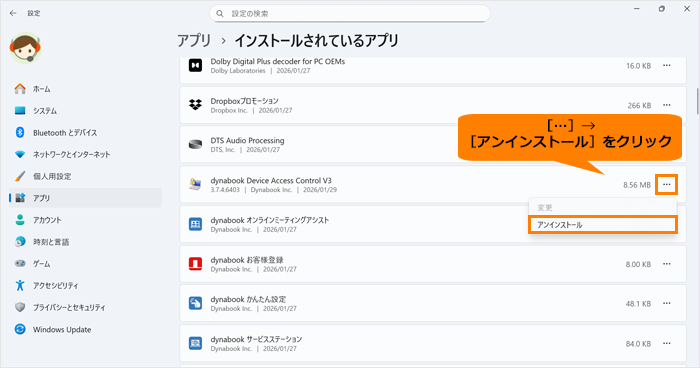
Task: Open アカウント settings
Action: 47,220
